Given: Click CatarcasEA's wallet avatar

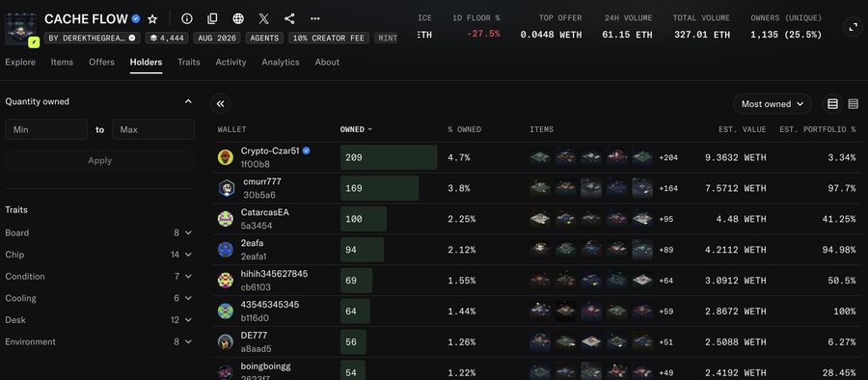Looking at the screenshot, I should [x=226, y=219].
